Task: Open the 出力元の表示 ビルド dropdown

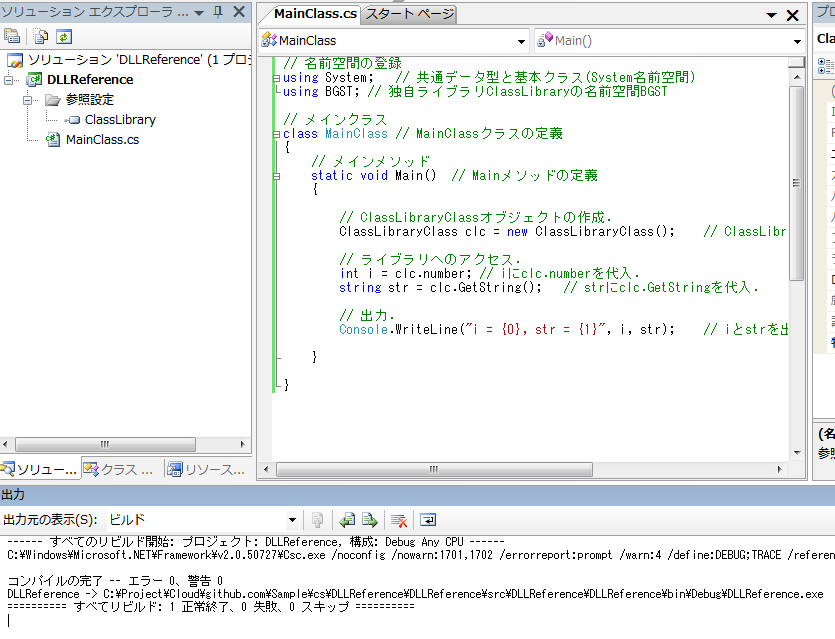Action: click(x=292, y=520)
